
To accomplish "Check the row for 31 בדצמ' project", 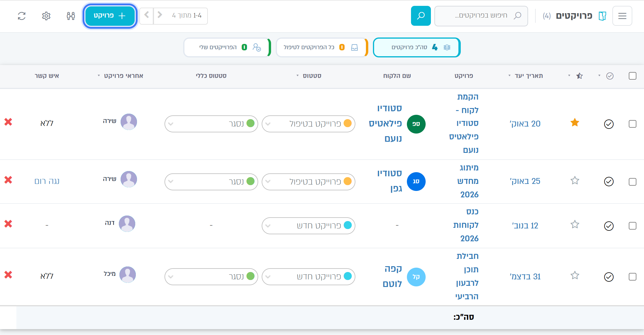I will (x=633, y=277).
